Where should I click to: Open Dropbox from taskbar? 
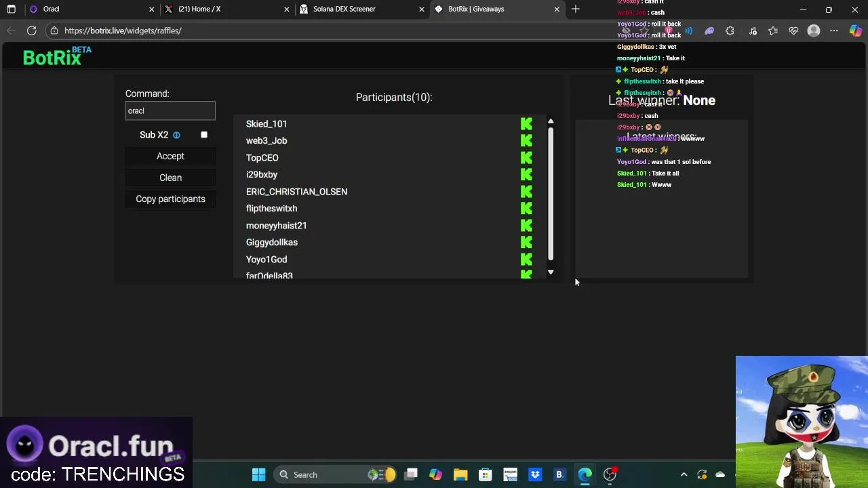click(535, 474)
